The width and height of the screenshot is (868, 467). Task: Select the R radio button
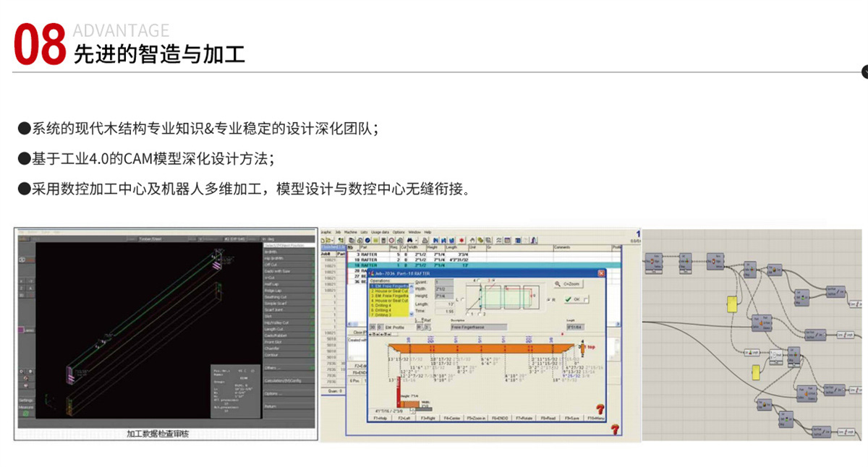pos(548,300)
